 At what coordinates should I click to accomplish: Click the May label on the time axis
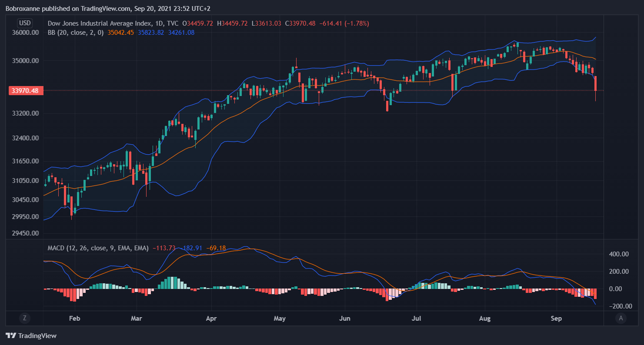click(280, 318)
